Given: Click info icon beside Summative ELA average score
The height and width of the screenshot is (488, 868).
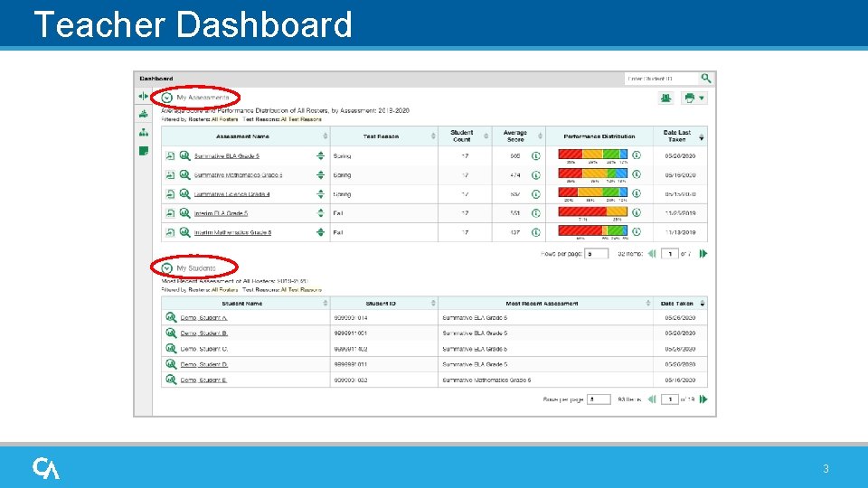Looking at the screenshot, I should click(535, 156).
